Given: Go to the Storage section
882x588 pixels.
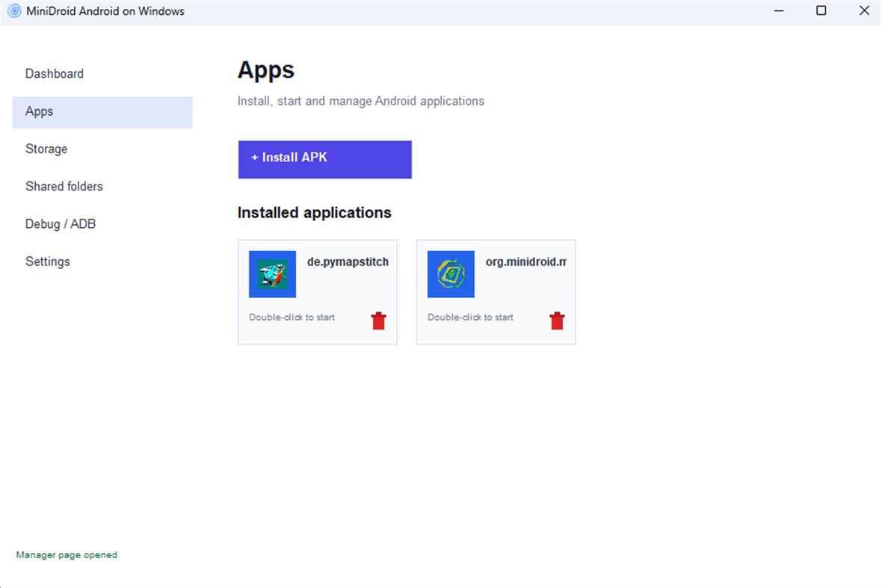Looking at the screenshot, I should (102, 149).
